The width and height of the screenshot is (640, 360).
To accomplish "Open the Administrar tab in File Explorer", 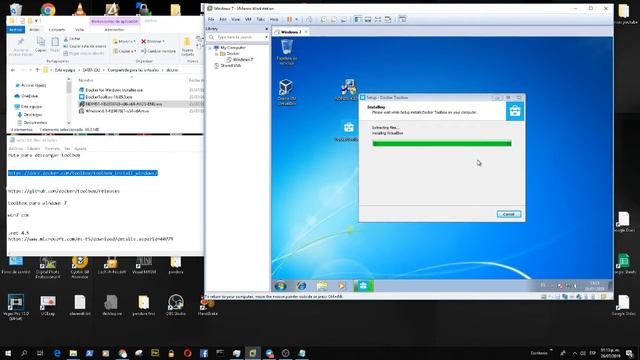I will 114,30.
